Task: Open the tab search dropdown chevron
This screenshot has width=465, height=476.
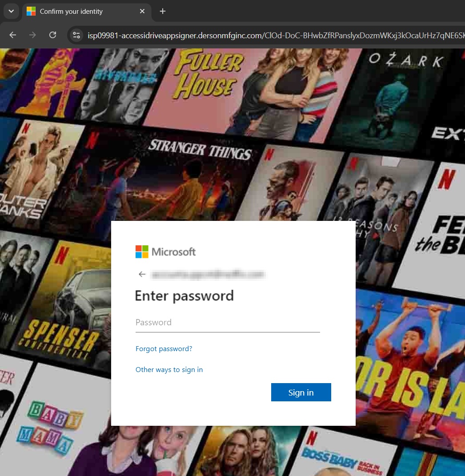Action: [x=11, y=11]
